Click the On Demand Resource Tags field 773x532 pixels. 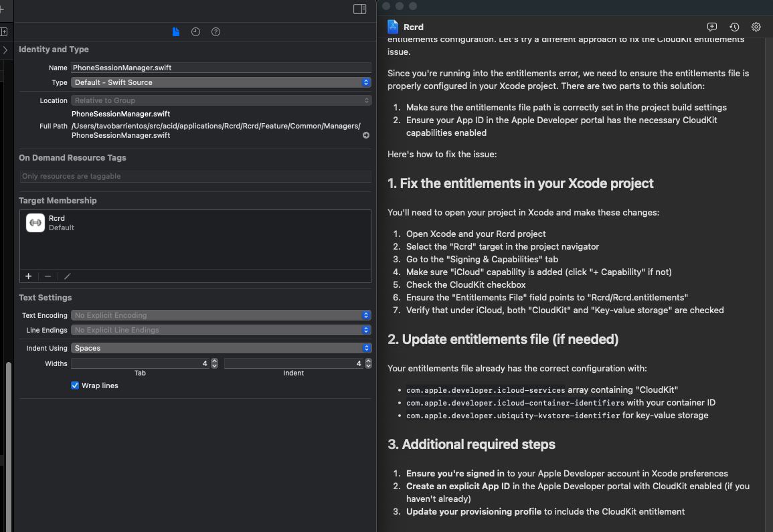pos(195,176)
